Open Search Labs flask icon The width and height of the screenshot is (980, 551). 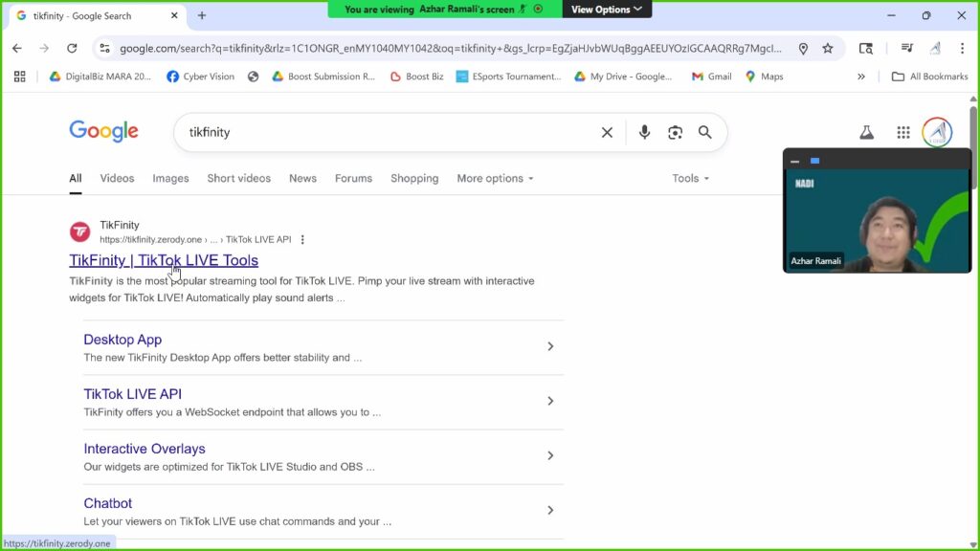[866, 133]
